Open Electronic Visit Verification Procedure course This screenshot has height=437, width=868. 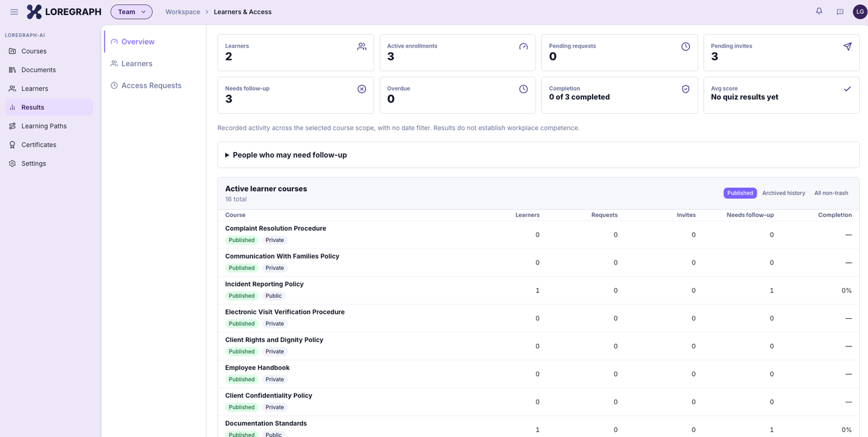285,312
